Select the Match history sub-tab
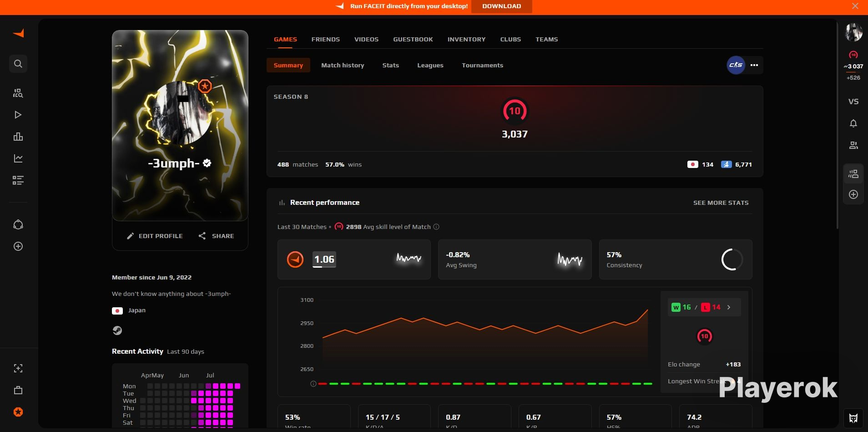The image size is (868, 432). (343, 65)
